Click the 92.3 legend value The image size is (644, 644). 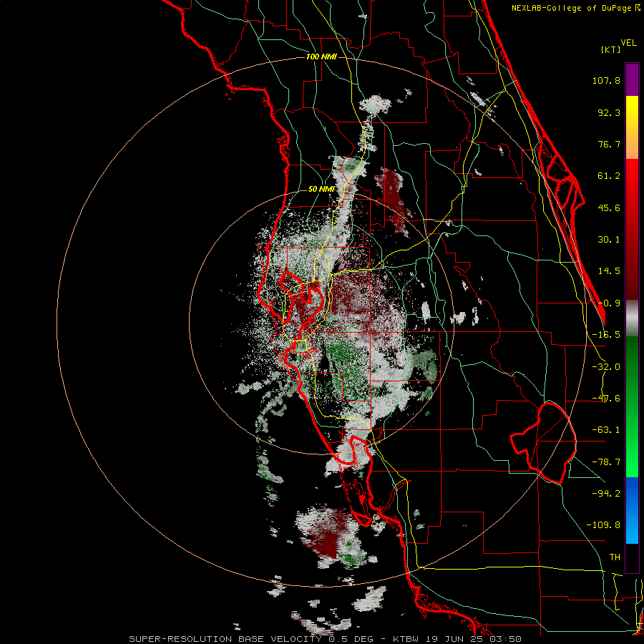(x=609, y=112)
